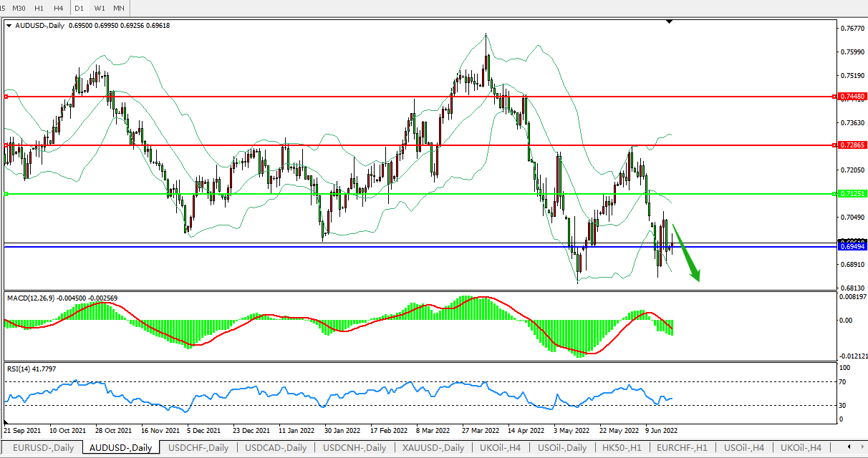Select the red 0.74480 horizontal line handle
Screen dimensions: 868x458
click(6, 96)
